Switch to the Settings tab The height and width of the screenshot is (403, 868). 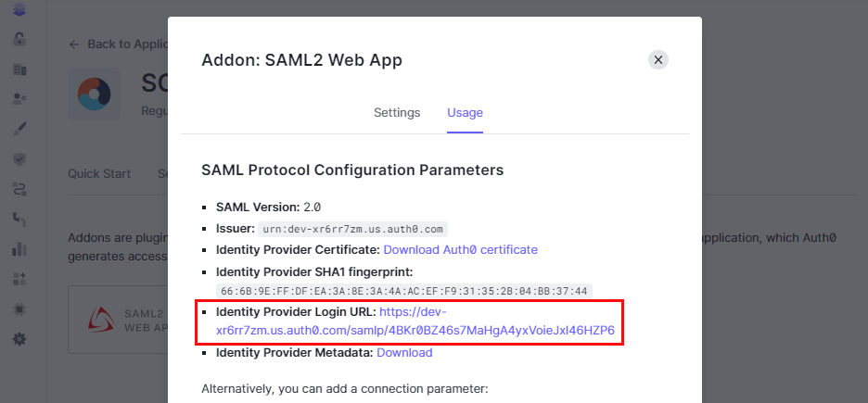pos(397,113)
